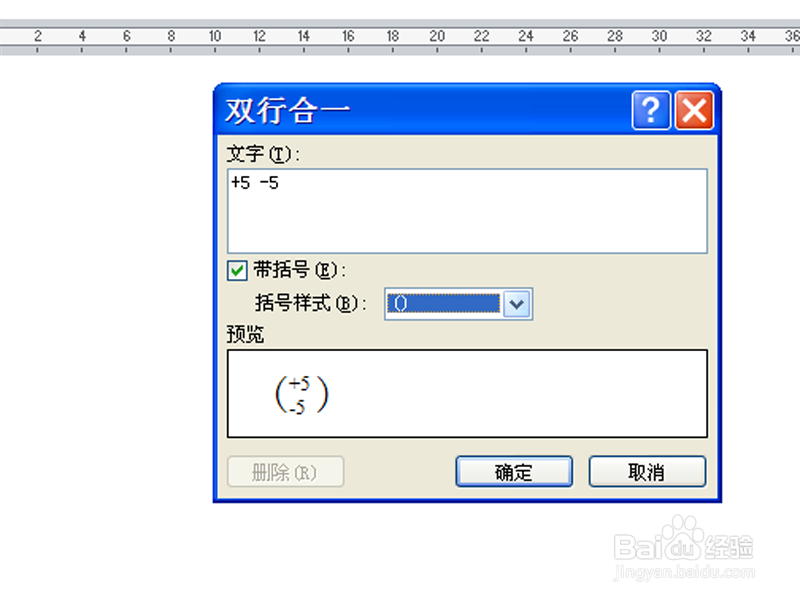Select the highlighted () bracket style field
800x600 pixels.
pyautogui.click(x=443, y=304)
